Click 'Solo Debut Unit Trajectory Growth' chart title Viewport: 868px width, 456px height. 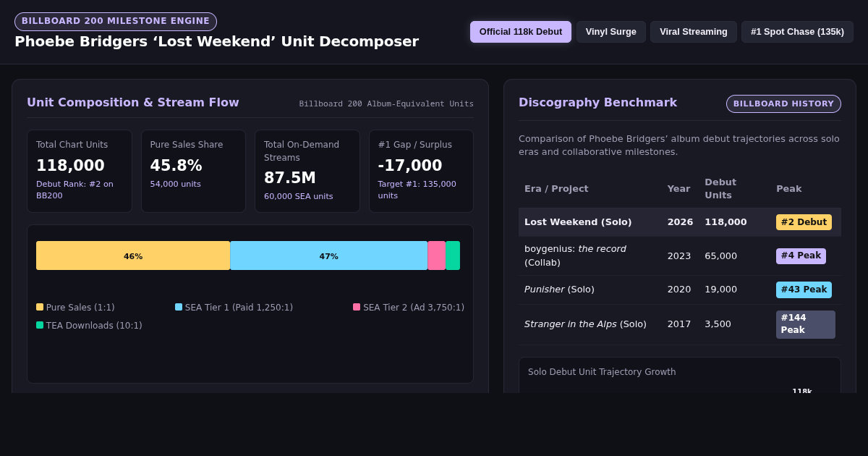click(x=602, y=372)
